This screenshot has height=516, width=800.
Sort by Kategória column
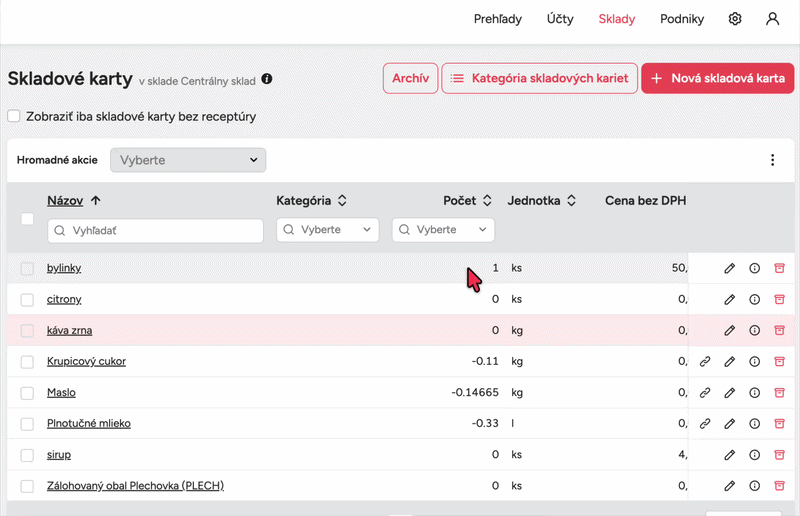tap(312, 201)
